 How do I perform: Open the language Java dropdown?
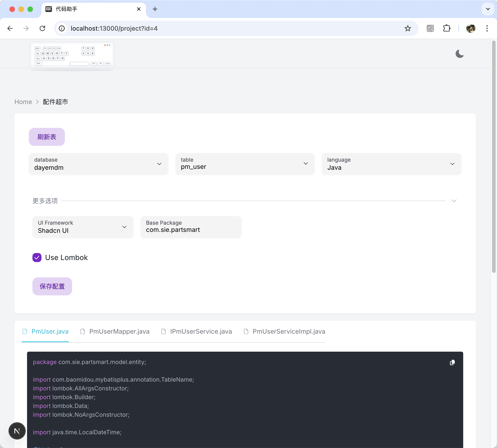pos(391,164)
